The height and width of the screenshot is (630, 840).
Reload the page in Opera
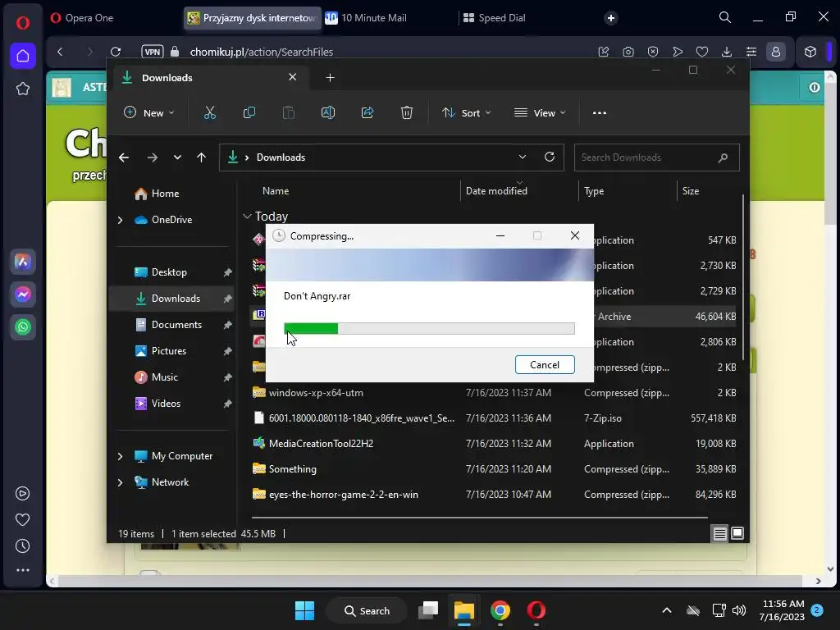(115, 52)
